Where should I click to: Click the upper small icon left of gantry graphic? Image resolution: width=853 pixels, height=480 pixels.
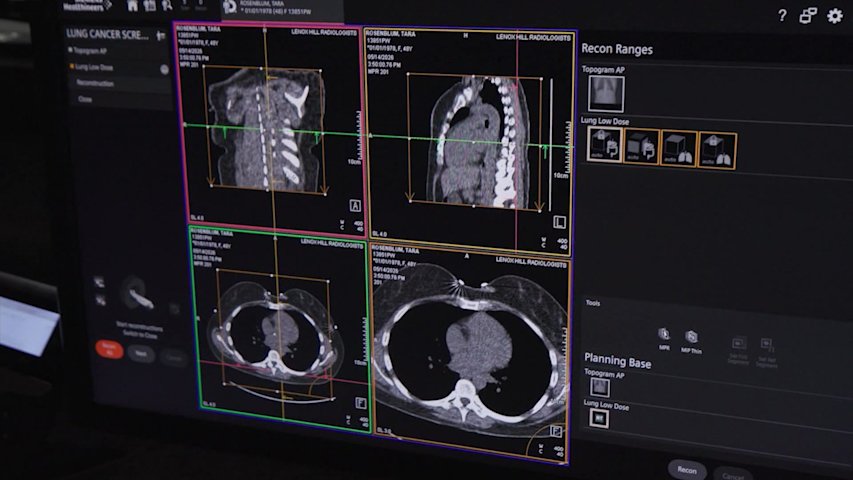click(99, 282)
